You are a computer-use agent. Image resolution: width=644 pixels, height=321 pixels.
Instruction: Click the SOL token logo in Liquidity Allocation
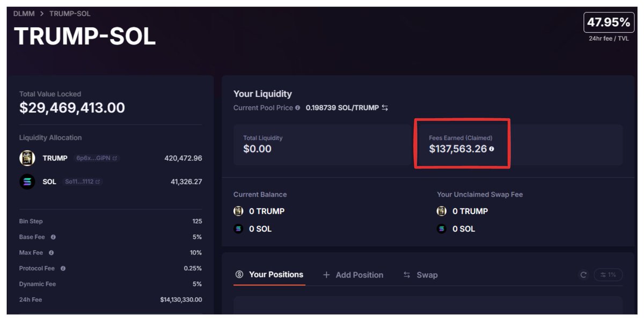[x=27, y=182]
